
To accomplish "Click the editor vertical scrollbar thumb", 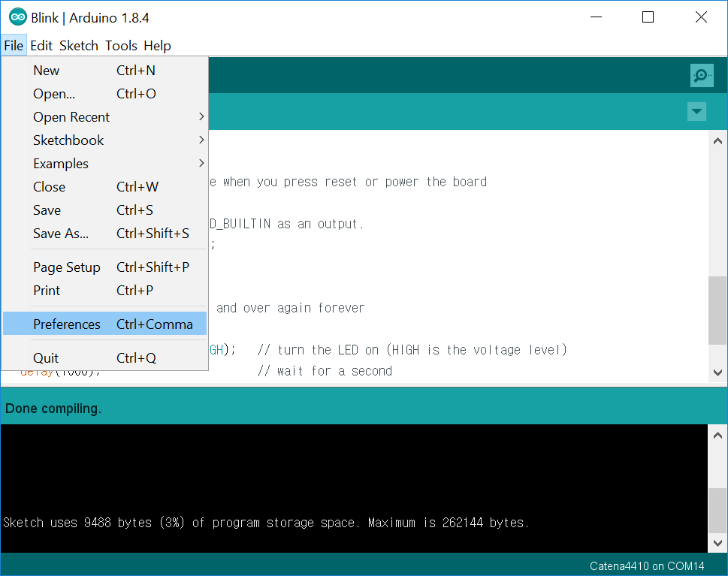I will click(x=717, y=310).
